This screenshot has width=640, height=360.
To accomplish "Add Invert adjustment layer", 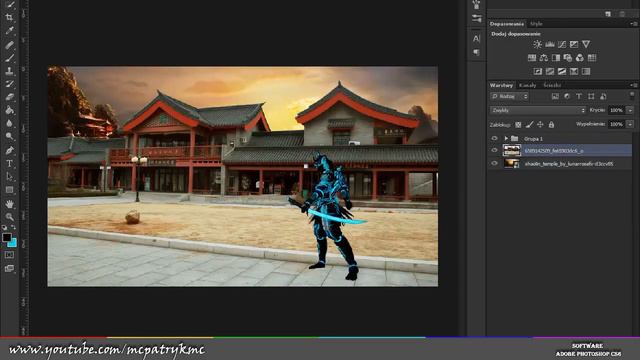I will coord(538,71).
